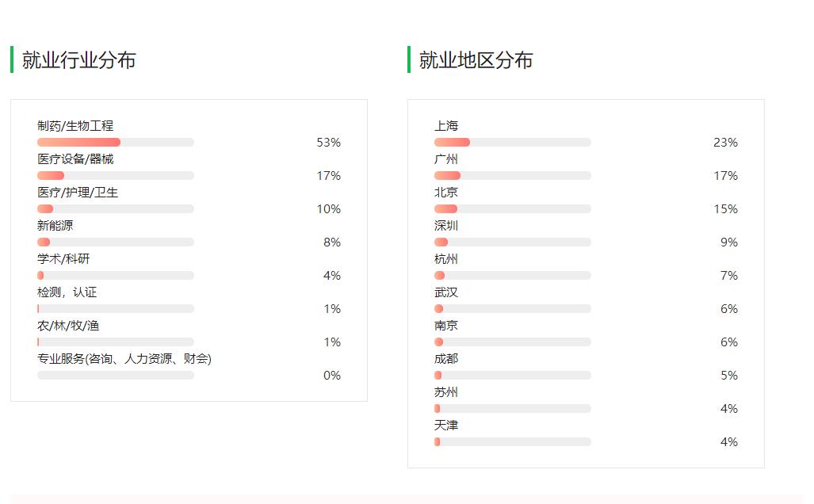Click the 制药/生物工程 progress bar

(x=115, y=143)
